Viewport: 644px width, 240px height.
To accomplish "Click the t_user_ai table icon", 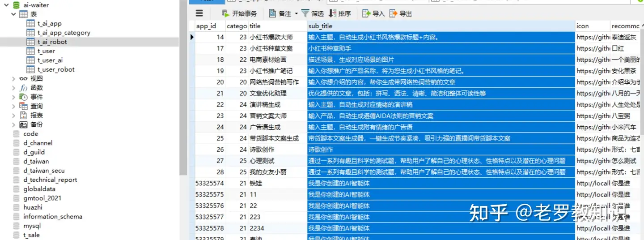I will tap(30, 60).
